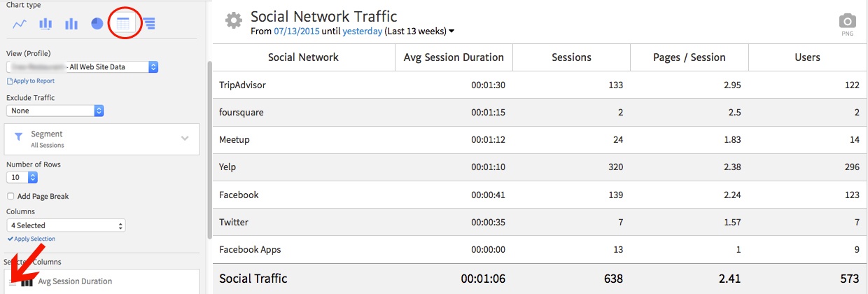Open the View (Profile) dropdown
The image size is (868, 294).
pos(83,66)
